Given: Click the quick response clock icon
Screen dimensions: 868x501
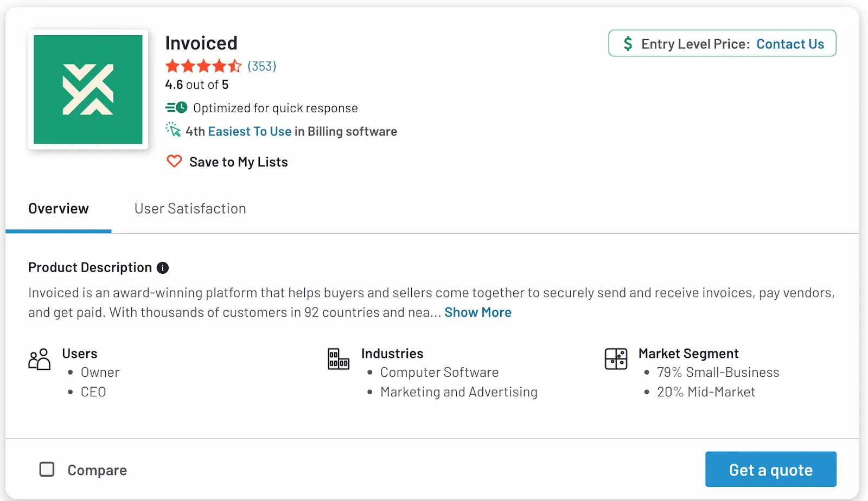Looking at the screenshot, I should pyautogui.click(x=175, y=107).
